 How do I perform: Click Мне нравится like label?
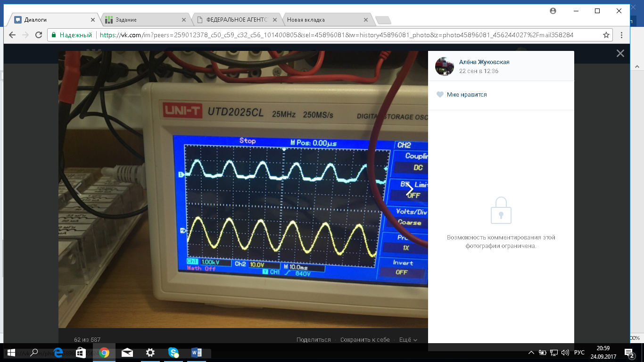pos(467,95)
